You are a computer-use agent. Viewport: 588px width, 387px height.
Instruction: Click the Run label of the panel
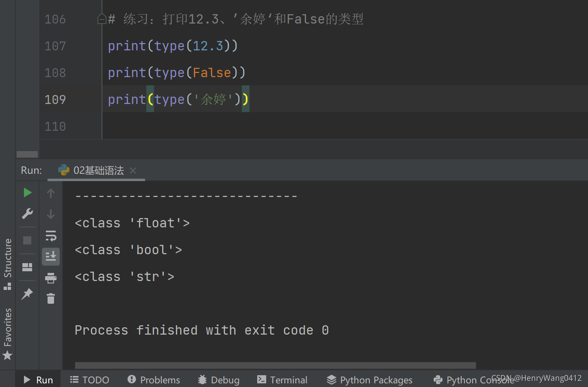pos(31,171)
